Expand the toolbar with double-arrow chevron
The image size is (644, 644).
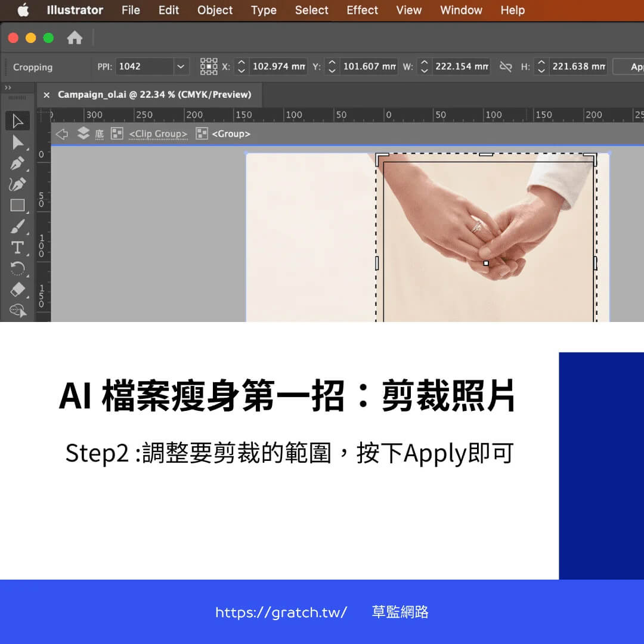pyautogui.click(x=8, y=88)
